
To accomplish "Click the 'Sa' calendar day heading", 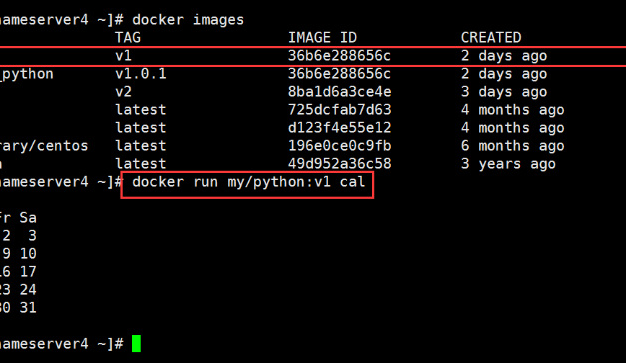I will 28,218.
